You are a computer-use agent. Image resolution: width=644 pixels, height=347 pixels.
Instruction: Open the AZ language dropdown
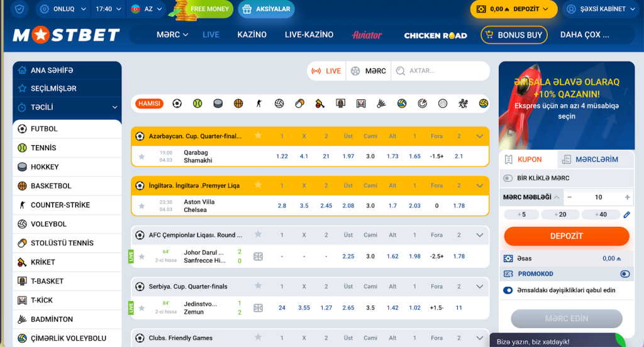pyautogui.click(x=148, y=9)
